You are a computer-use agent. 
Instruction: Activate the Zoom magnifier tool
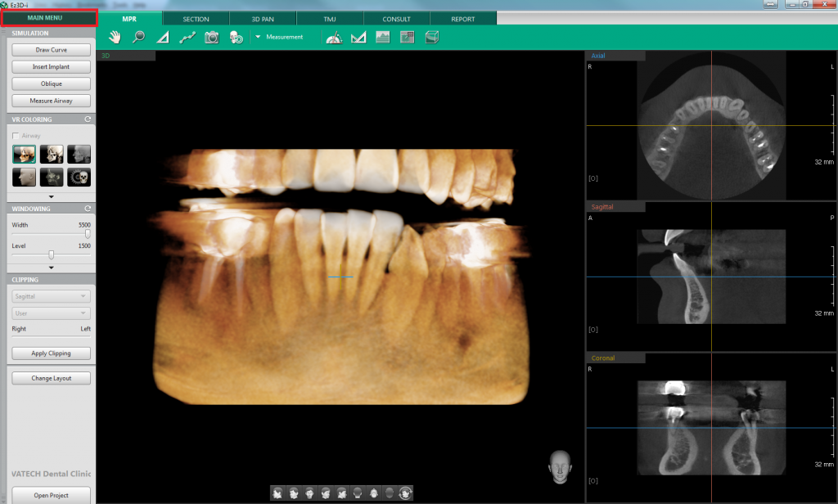coord(138,37)
